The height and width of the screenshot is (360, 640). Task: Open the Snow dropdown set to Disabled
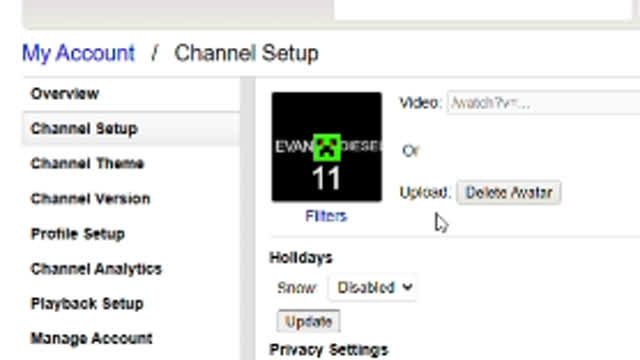click(373, 287)
